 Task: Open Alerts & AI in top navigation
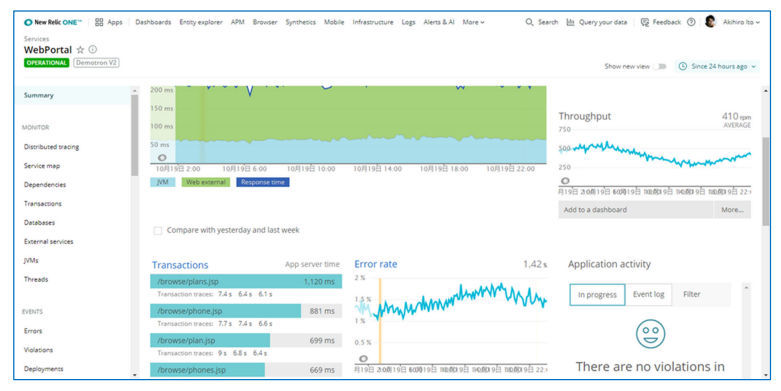pos(439,22)
